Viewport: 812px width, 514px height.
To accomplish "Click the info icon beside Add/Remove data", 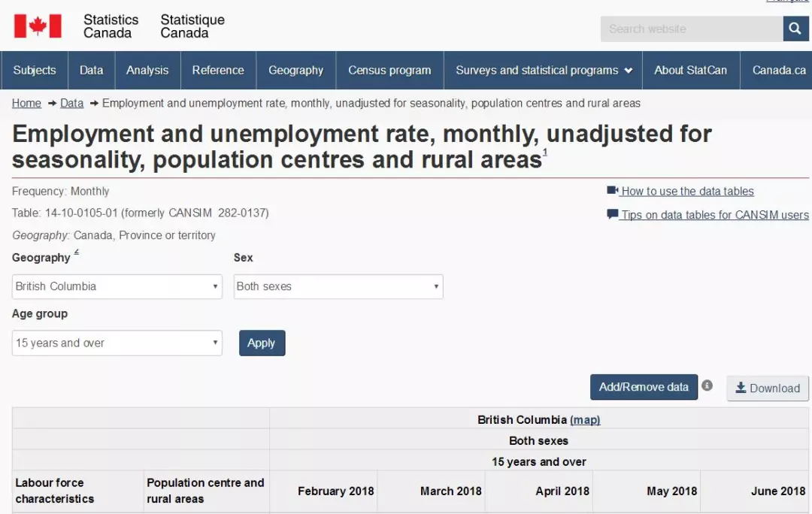I will 707,386.
